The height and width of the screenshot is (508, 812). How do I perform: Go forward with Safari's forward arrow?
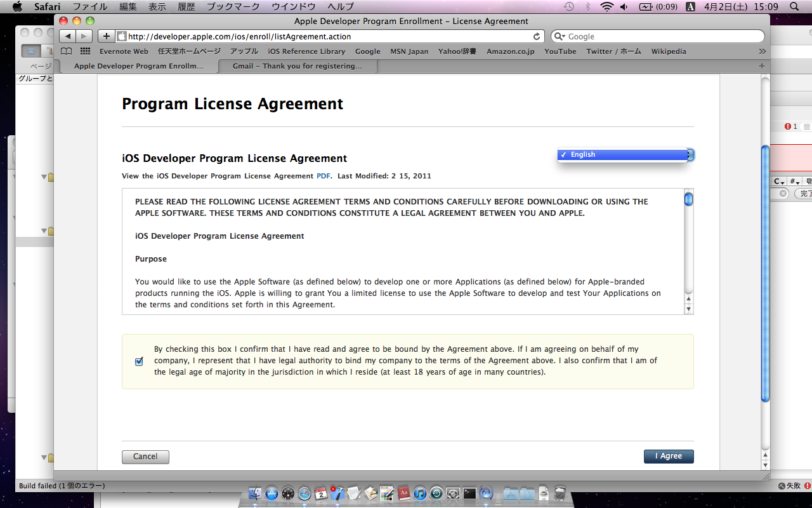click(84, 36)
